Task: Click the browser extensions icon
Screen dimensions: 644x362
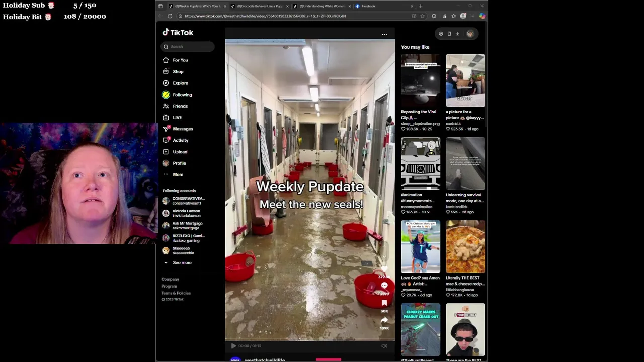Action: [x=434, y=16]
